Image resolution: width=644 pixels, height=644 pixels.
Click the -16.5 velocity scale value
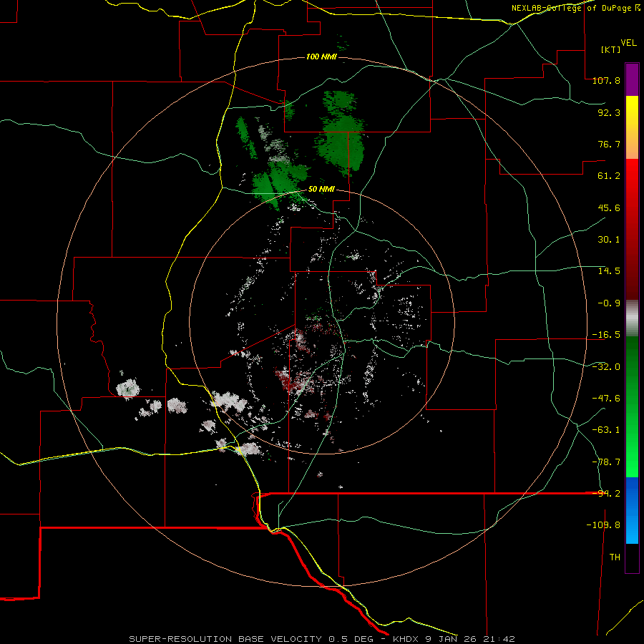pyautogui.click(x=606, y=335)
